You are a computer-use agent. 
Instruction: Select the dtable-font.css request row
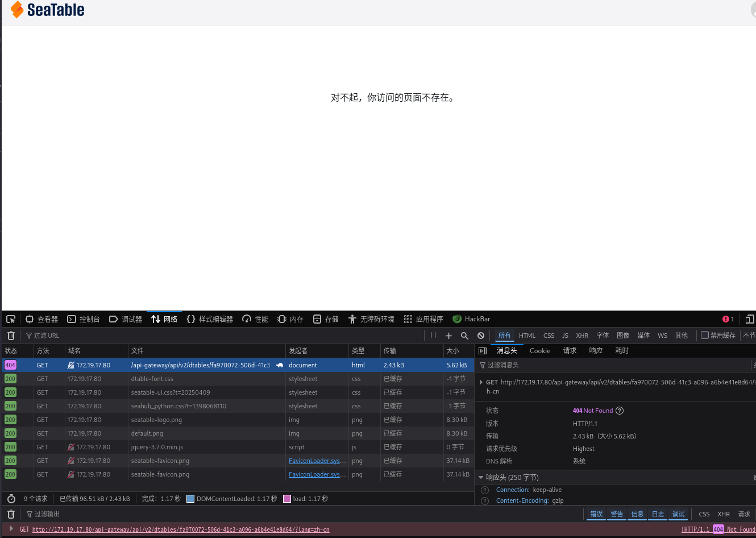[238, 379]
